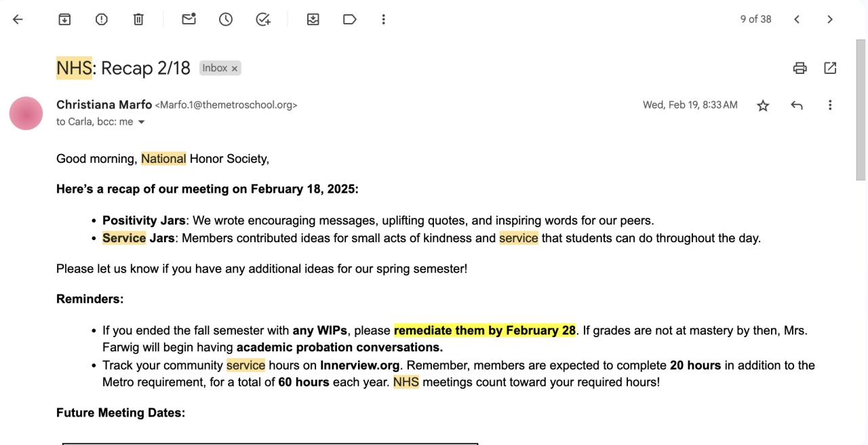Mark this email as unread
868x445 pixels.
pos(189,20)
